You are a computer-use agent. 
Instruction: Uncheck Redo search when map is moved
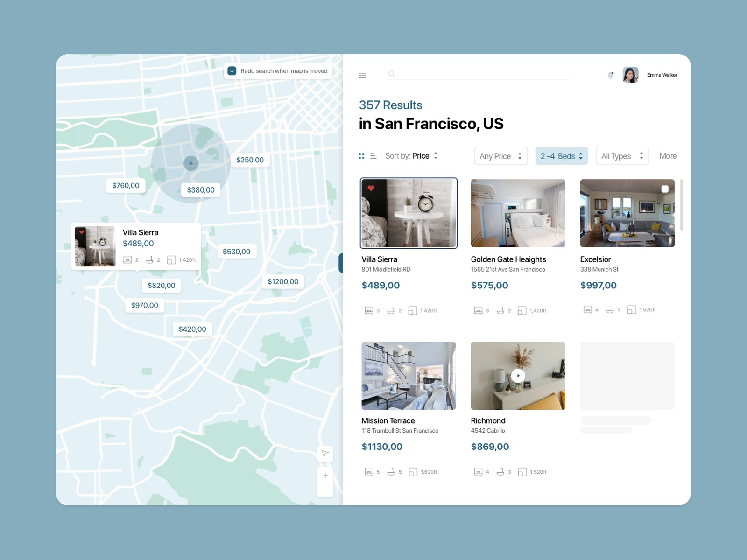[232, 71]
